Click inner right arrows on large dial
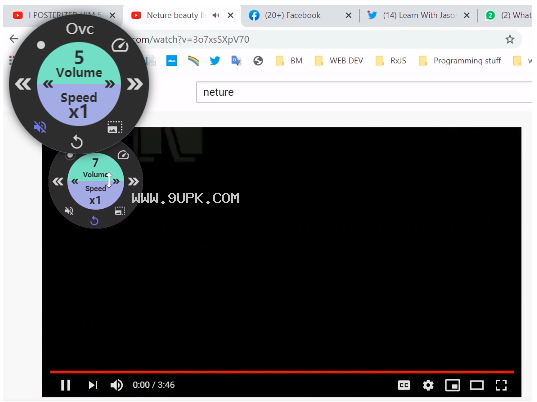 (110, 84)
